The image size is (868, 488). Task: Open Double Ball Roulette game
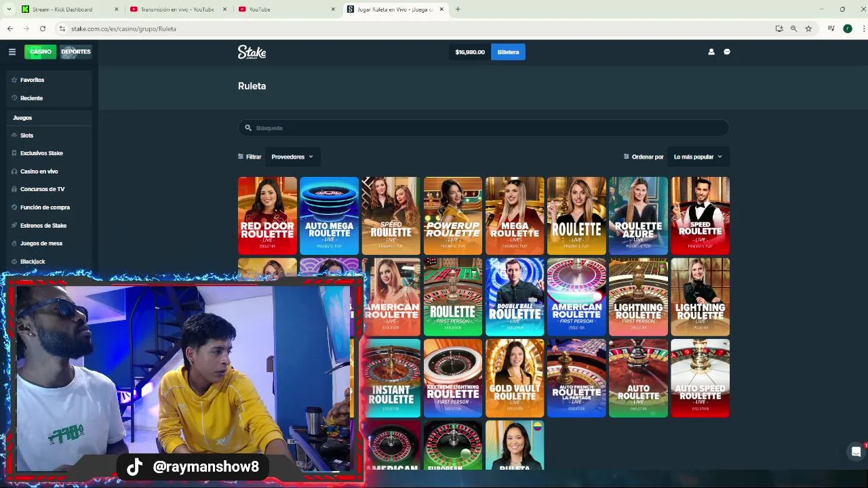point(515,297)
